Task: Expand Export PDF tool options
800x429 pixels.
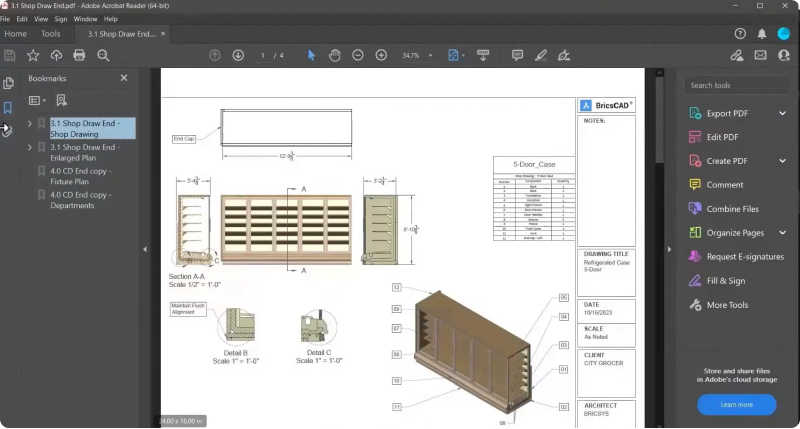Action: tap(782, 113)
